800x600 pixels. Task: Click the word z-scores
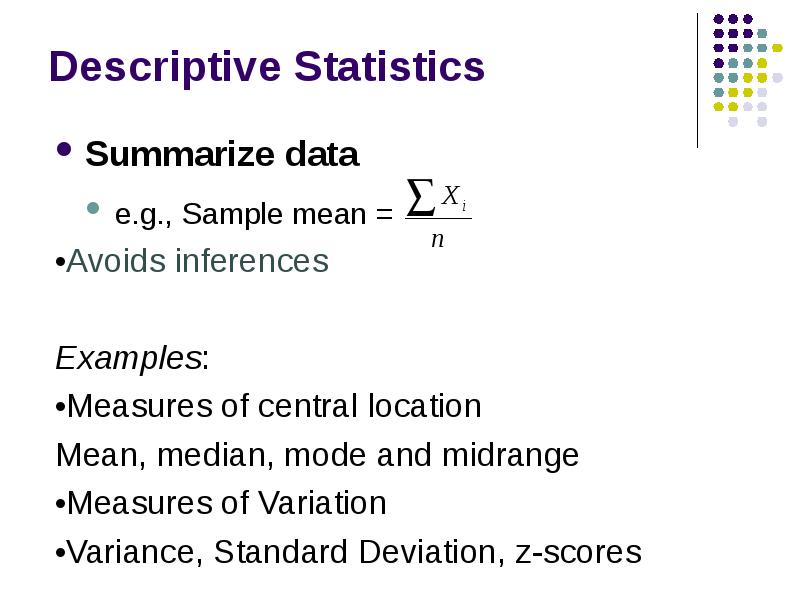point(578,552)
